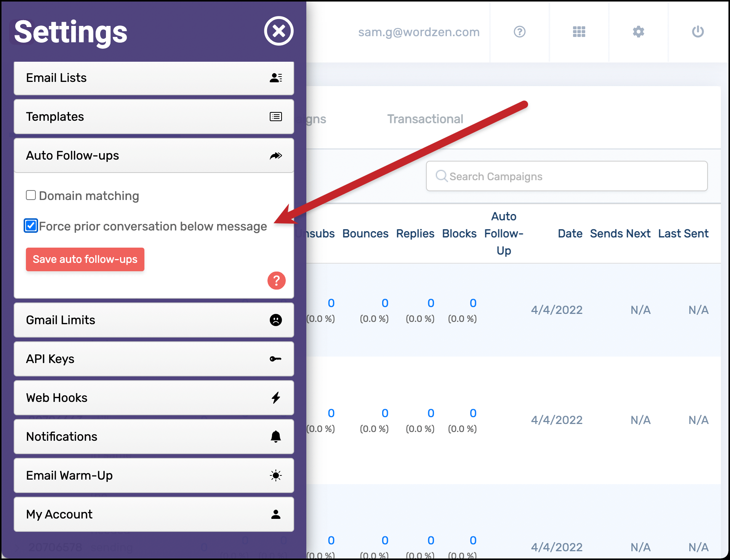Click the Auto Follow-ups share-arrow icon

point(276,155)
